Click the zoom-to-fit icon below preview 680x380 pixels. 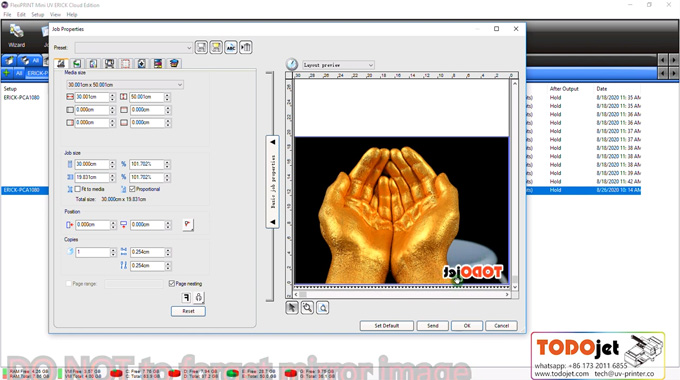click(323, 308)
